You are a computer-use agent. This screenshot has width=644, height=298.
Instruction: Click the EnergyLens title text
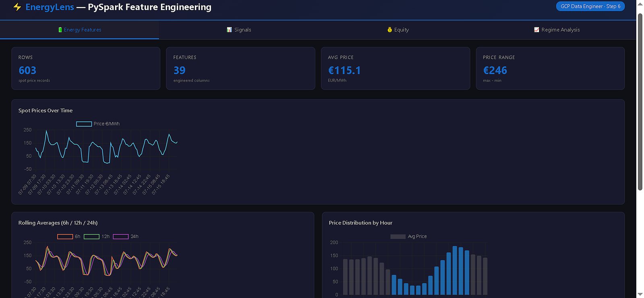(x=50, y=7)
